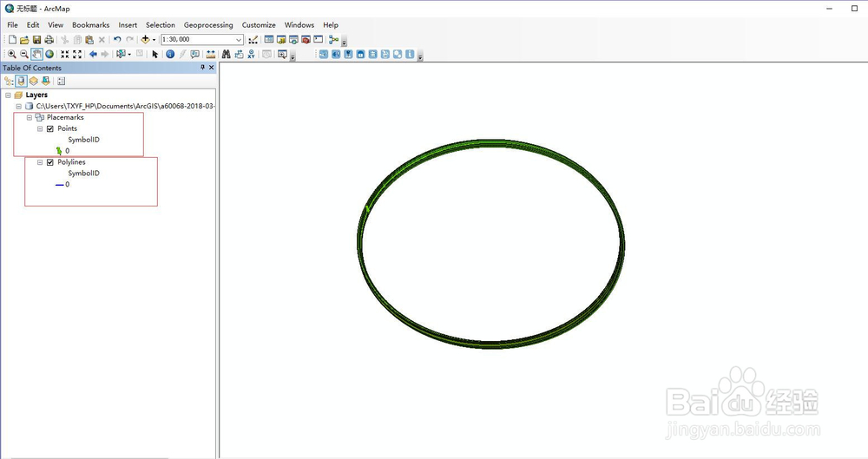Screen dimensions: 868x459
Task: Click the Fixed Zoom Out icon
Action: tap(77, 55)
